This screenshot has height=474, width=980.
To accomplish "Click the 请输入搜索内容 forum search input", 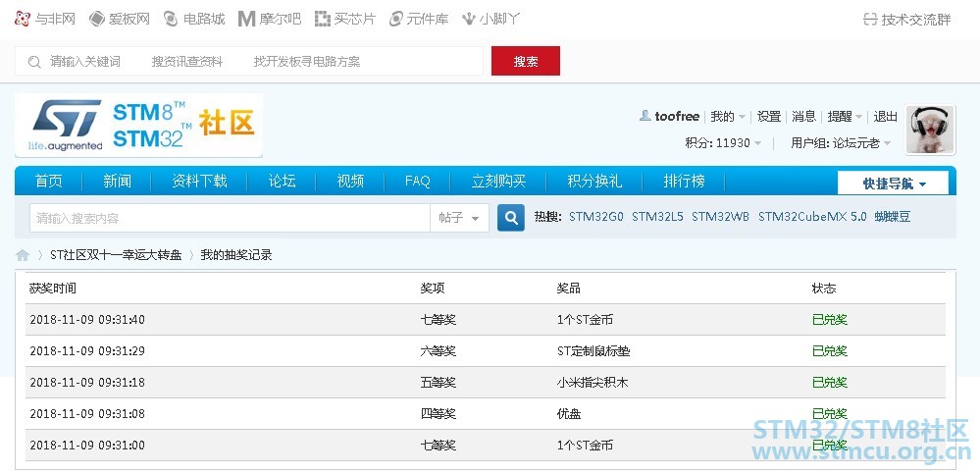I will click(230, 218).
